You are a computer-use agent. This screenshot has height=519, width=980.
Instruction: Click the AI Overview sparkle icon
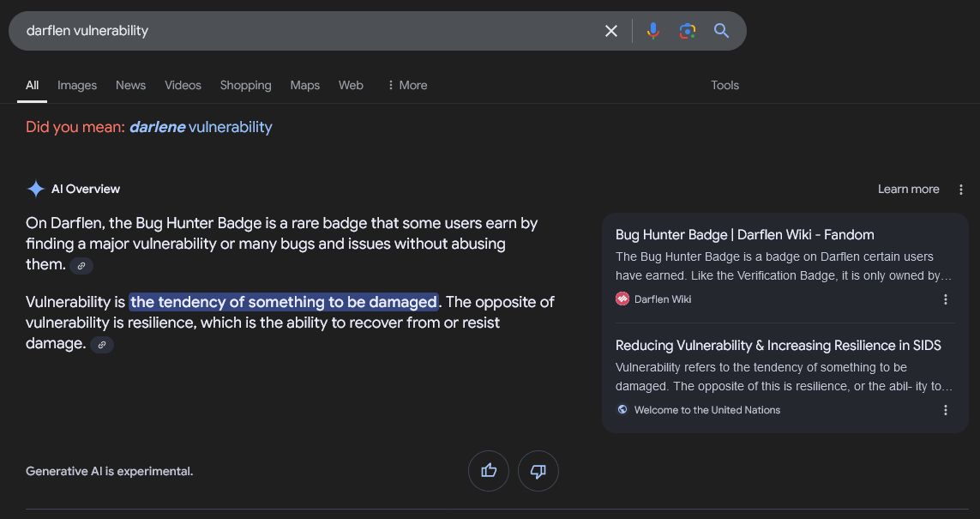[36, 189]
